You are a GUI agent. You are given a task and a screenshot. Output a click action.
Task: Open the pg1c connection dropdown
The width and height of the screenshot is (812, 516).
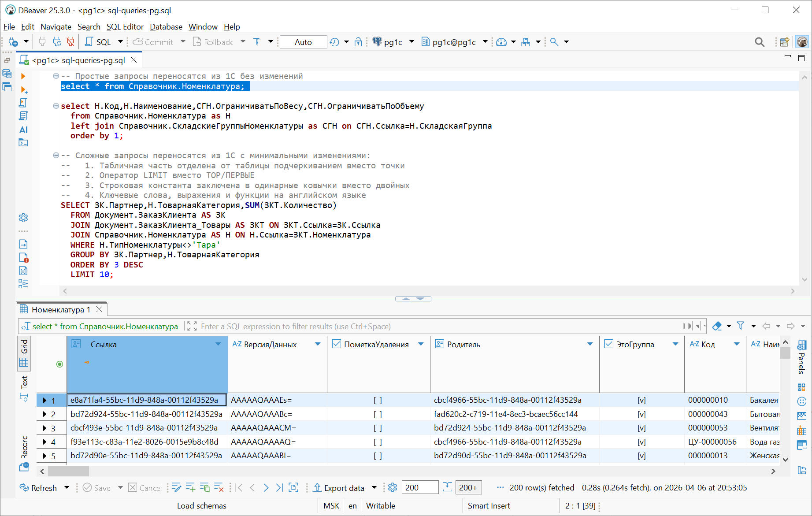(412, 41)
